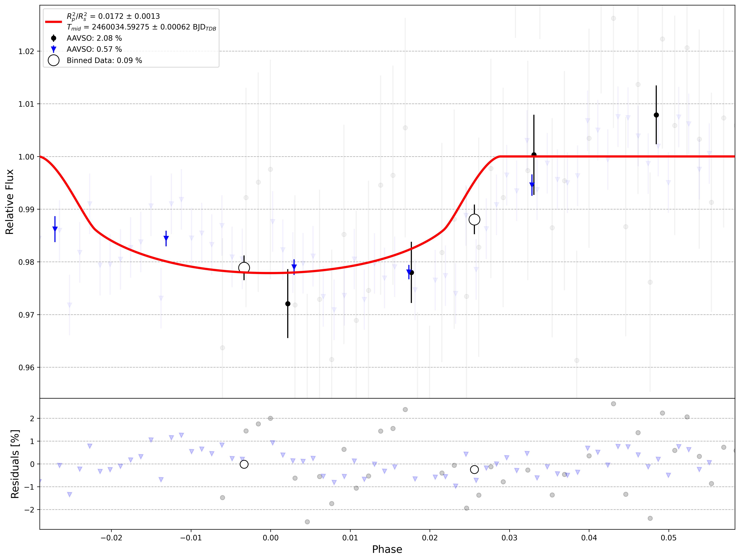Screen dimensions: 740x560
Task: Click the 0.01 tick label on the phase axis
Action: (350, 538)
